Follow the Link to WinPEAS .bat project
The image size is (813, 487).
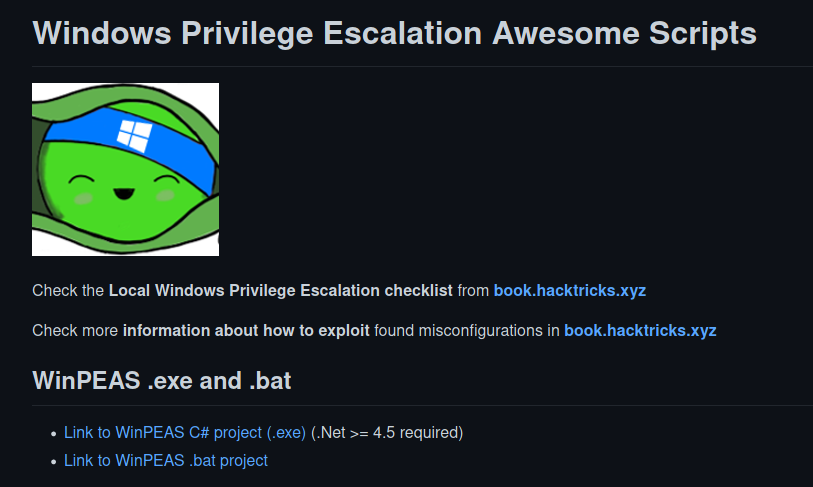166,461
